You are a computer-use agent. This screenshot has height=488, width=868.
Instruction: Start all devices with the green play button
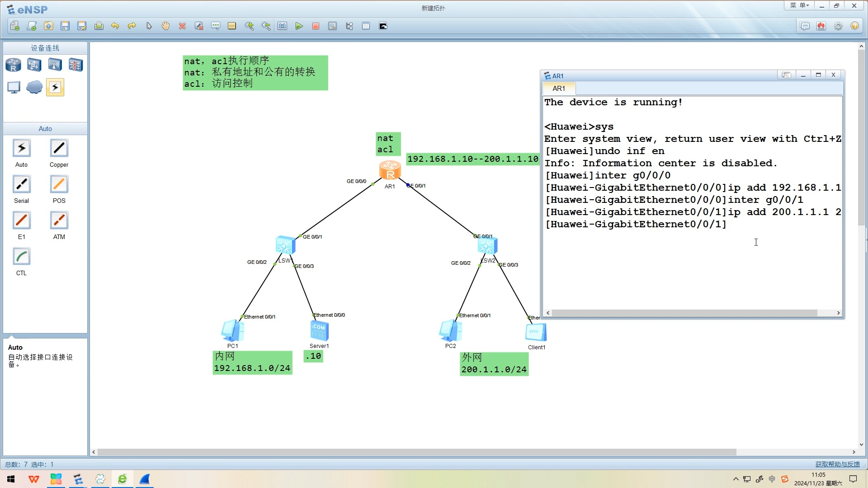(x=299, y=26)
